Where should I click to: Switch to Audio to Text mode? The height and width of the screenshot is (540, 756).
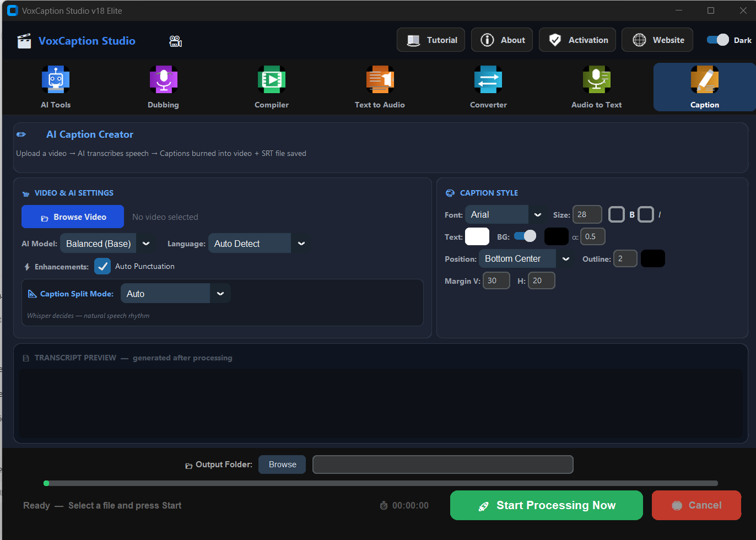point(596,87)
